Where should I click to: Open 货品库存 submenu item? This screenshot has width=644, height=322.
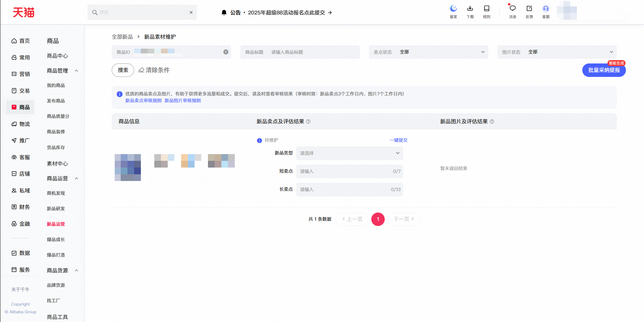click(56, 147)
